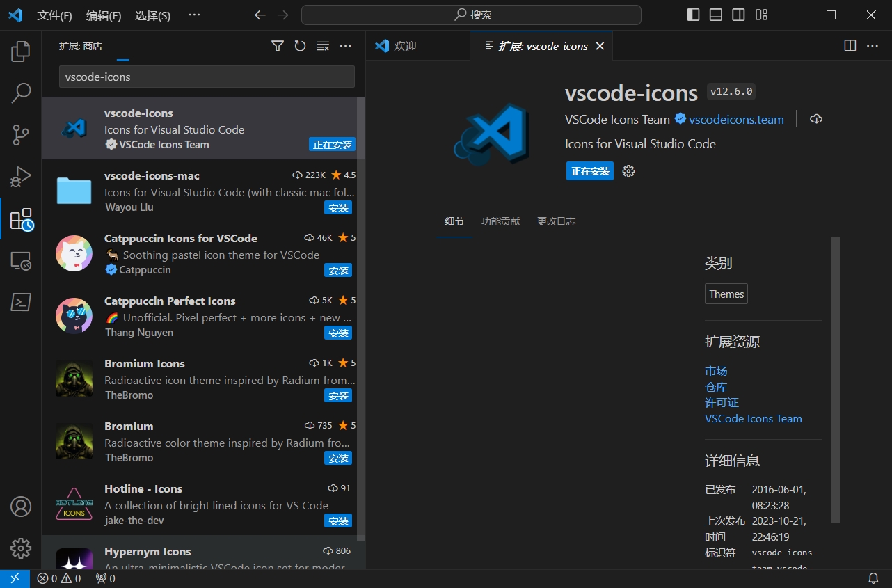Install Bromium Icons extension
The width and height of the screenshot is (892, 588).
(338, 396)
